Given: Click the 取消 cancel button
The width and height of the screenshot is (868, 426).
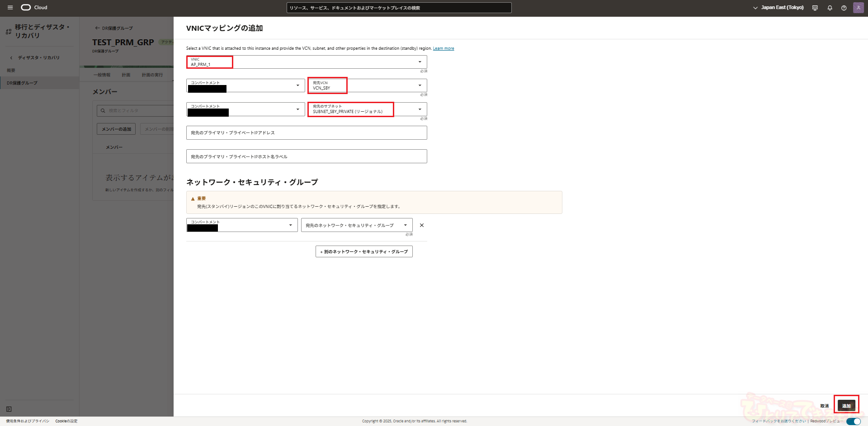Looking at the screenshot, I should (x=824, y=406).
